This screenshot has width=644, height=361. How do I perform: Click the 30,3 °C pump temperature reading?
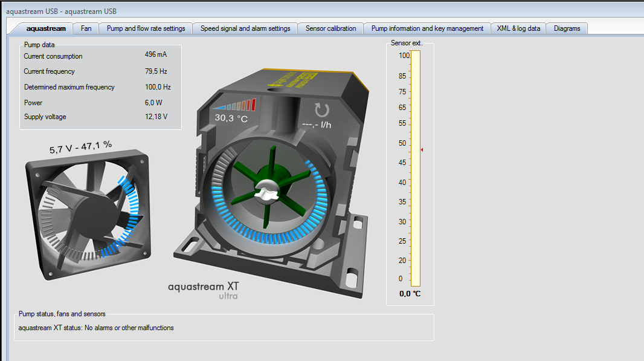tap(231, 118)
